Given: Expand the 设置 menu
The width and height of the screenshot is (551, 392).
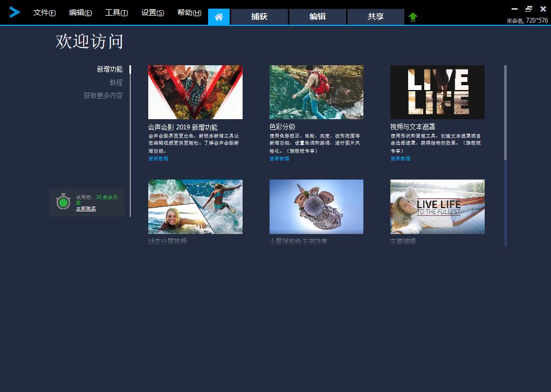Looking at the screenshot, I should (x=152, y=12).
